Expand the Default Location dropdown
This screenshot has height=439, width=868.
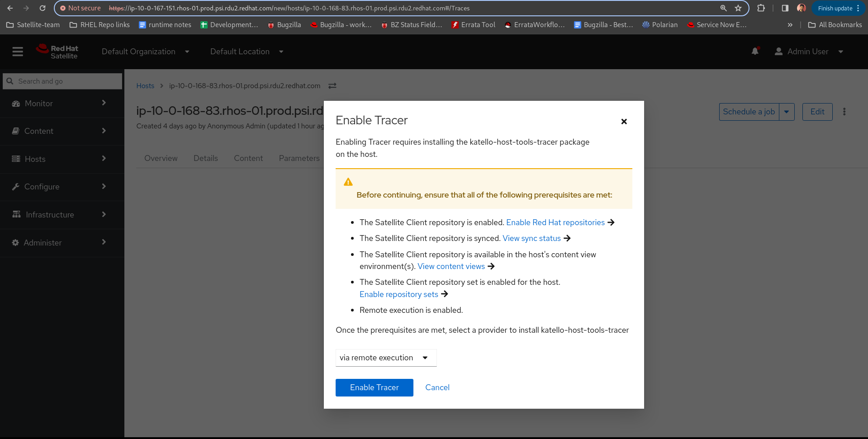coord(247,52)
